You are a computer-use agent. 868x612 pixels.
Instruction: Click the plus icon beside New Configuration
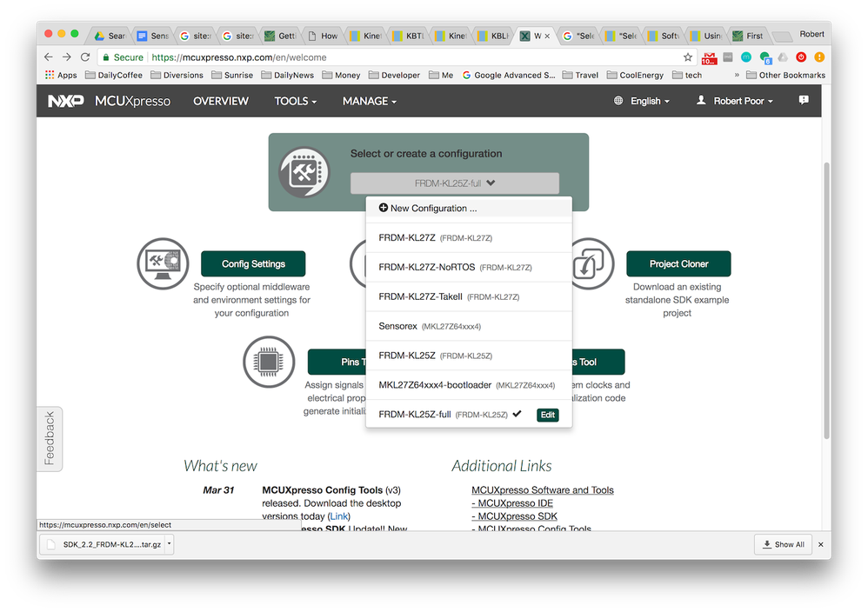tap(383, 208)
